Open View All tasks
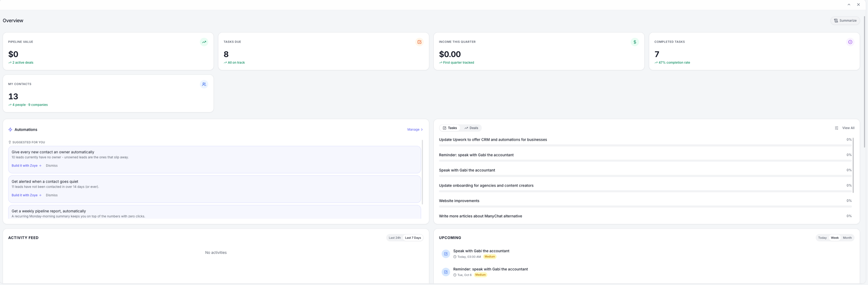 [848, 128]
